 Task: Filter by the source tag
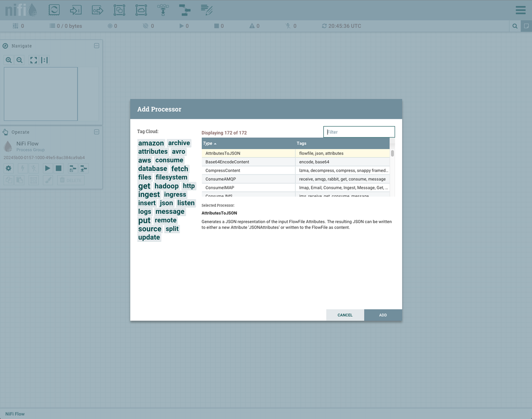pos(150,229)
